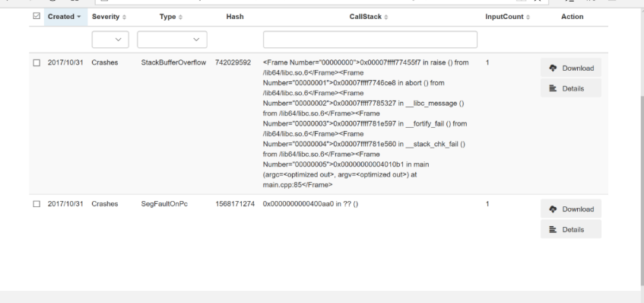Check the StackBufferOverflow crash row checkbox
The height and width of the screenshot is (303, 644).
pyautogui.click(x=36, y=63)
